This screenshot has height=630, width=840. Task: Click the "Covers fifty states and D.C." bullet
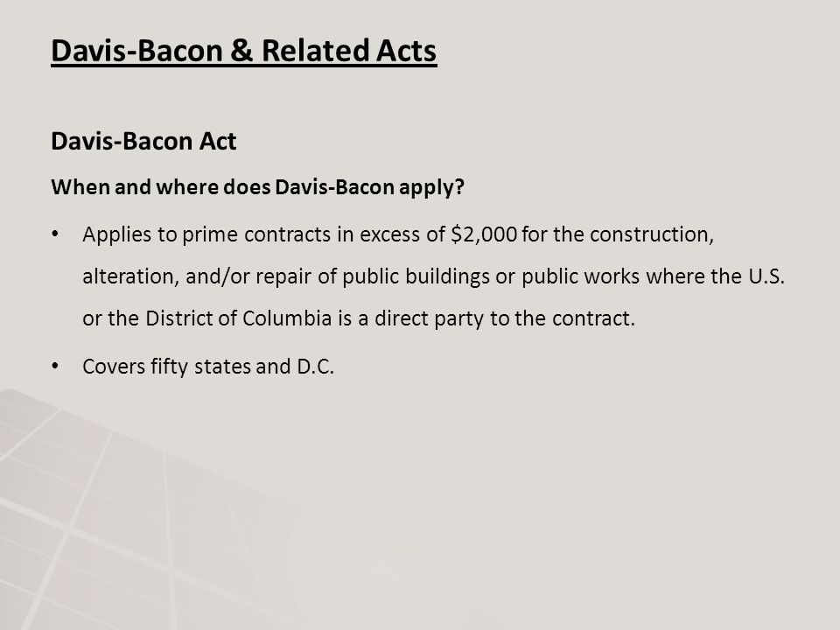point(208,367)
